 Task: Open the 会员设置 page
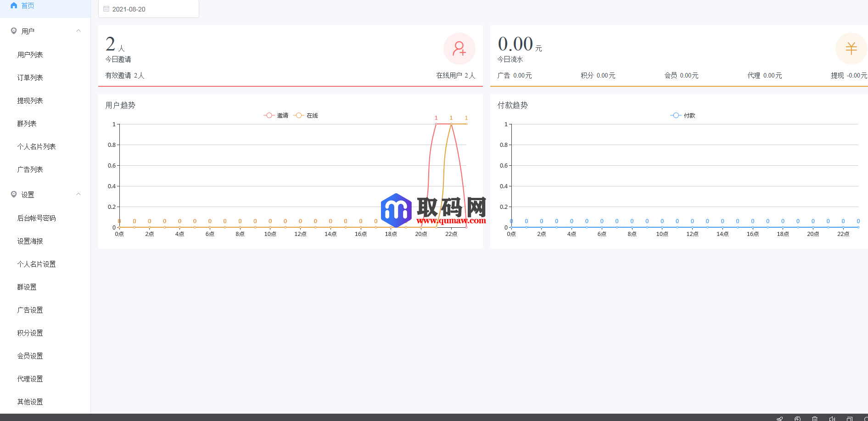click(x=30, y=355)
